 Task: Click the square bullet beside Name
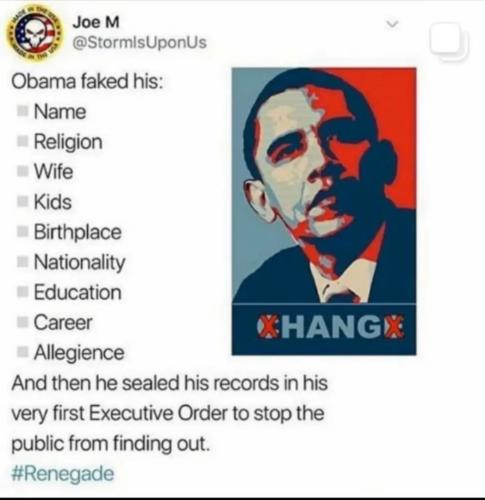(x=22, y=111)
